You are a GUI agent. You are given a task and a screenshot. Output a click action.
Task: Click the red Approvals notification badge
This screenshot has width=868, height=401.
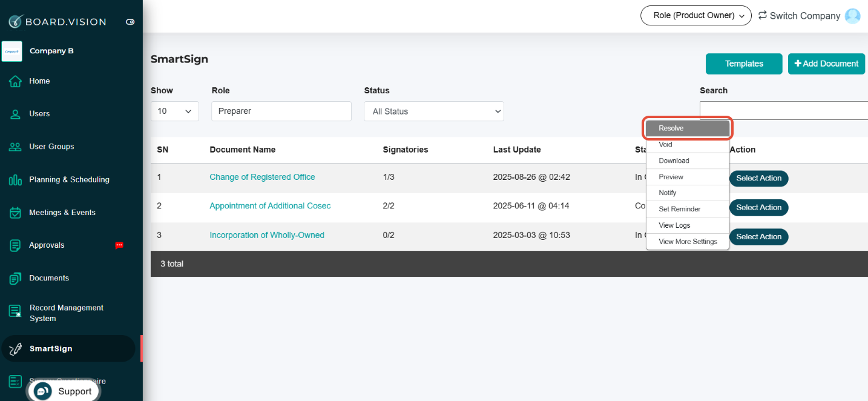coord(119,245)
